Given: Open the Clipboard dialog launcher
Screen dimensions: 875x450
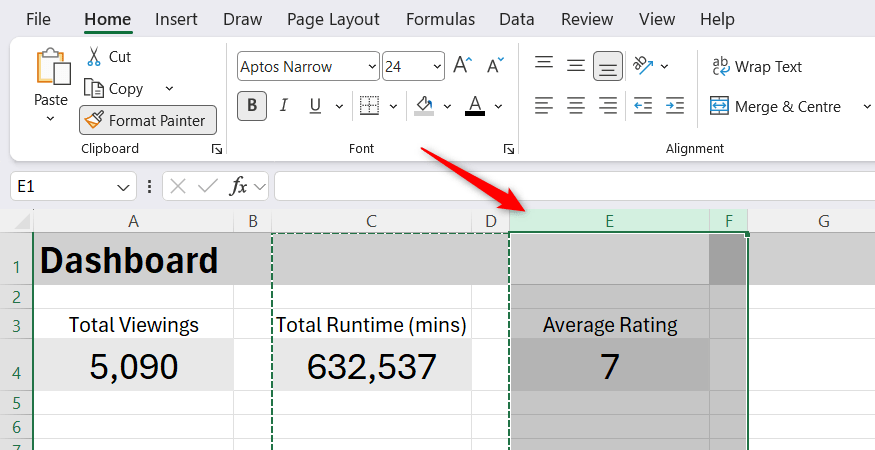Looking at the screenshot, I should (217, 149).
